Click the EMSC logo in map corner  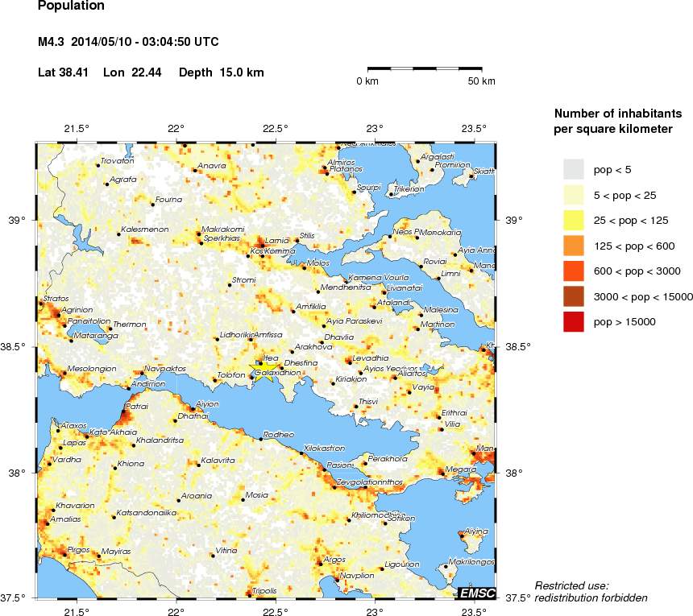475,594
